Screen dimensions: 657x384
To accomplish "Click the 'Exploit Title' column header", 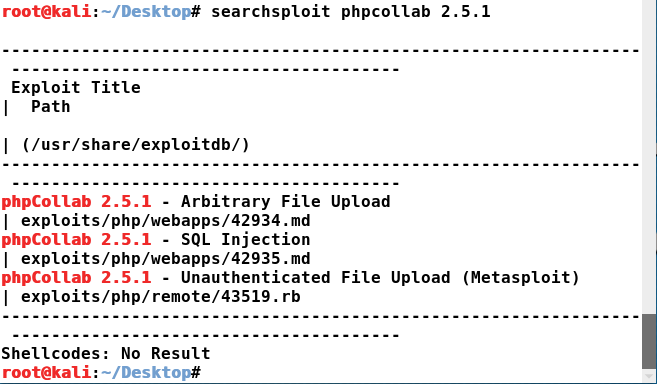I will tap(76, 88).
